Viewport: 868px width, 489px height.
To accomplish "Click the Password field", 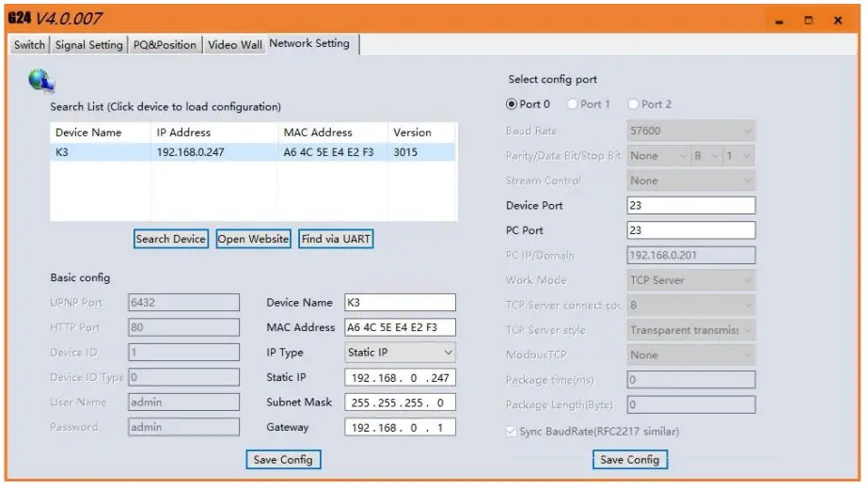I will coord(183,427).
